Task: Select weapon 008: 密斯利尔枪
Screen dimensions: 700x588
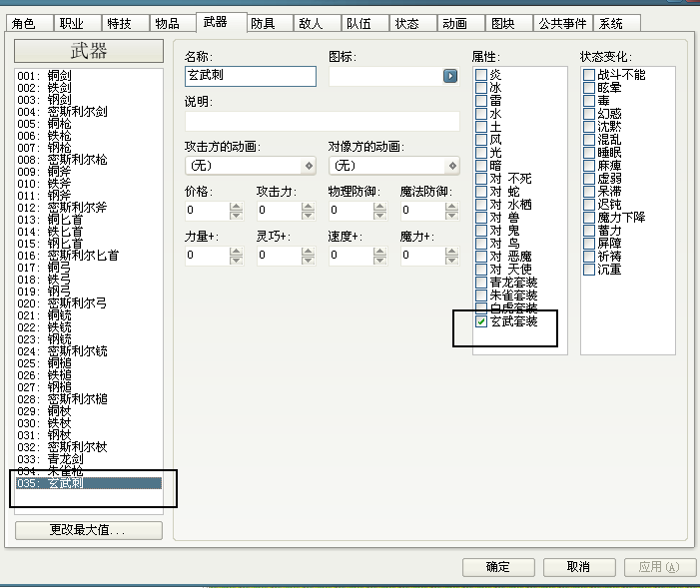Action: pyautogui.click(x=89, y=160)
